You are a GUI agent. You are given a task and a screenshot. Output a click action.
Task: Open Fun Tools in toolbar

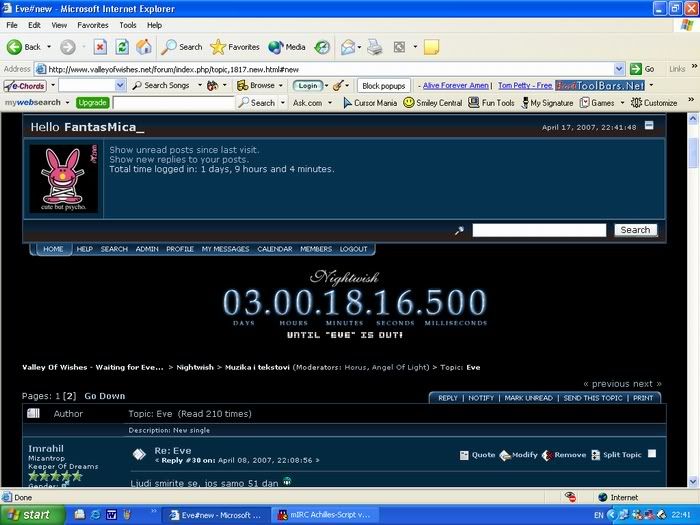coord(492,103)
